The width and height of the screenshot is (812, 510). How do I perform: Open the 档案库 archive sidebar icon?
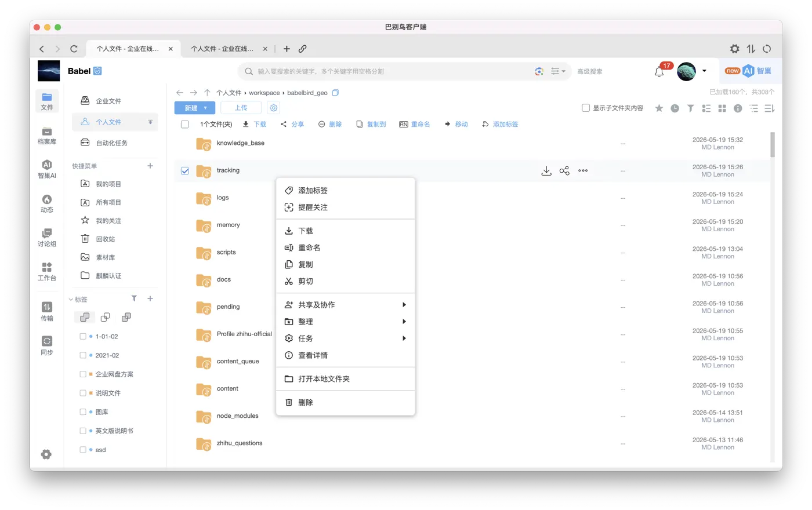point(47,136)
